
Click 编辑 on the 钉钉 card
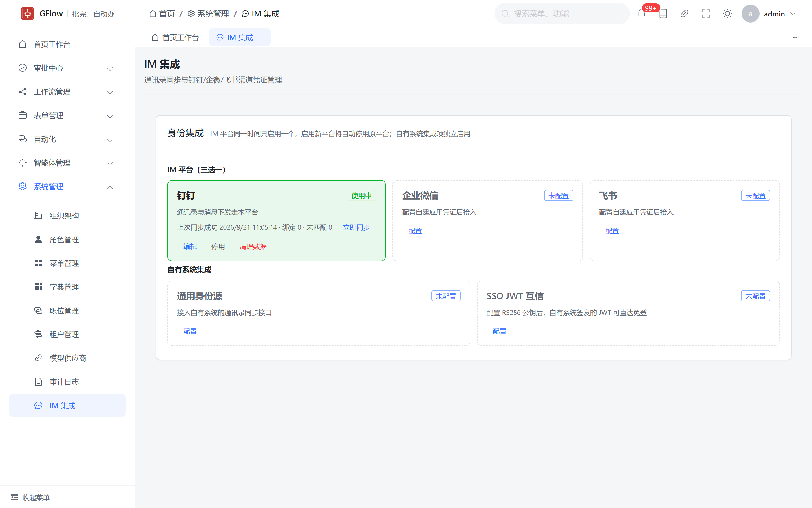[x=190, y=247]
